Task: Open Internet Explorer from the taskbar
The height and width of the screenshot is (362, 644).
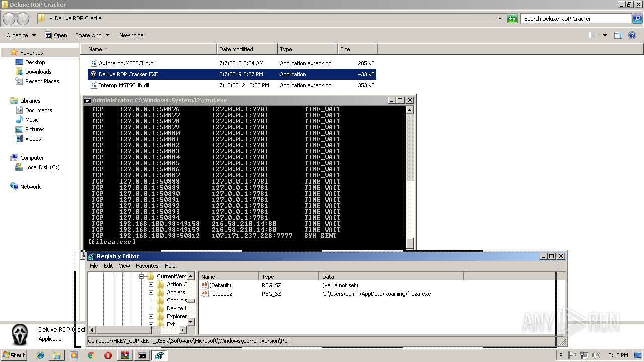Action: [40, 355]
